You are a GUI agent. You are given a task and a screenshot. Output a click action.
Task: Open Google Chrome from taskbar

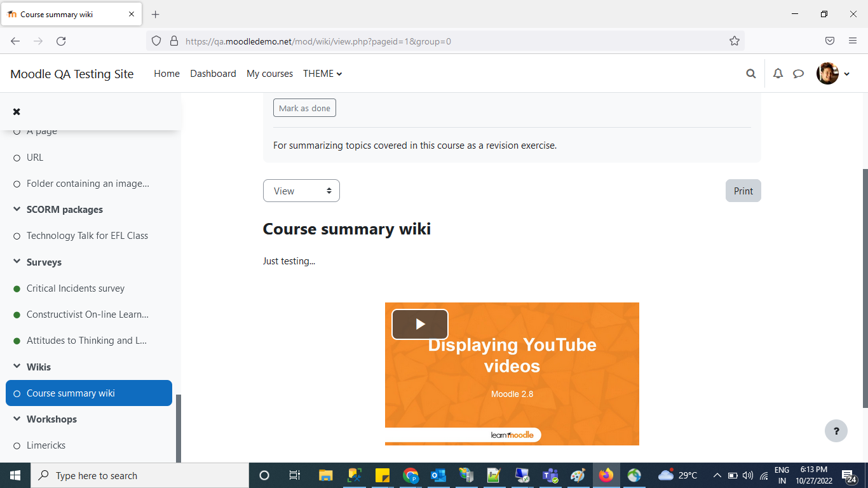pos(410,475)
